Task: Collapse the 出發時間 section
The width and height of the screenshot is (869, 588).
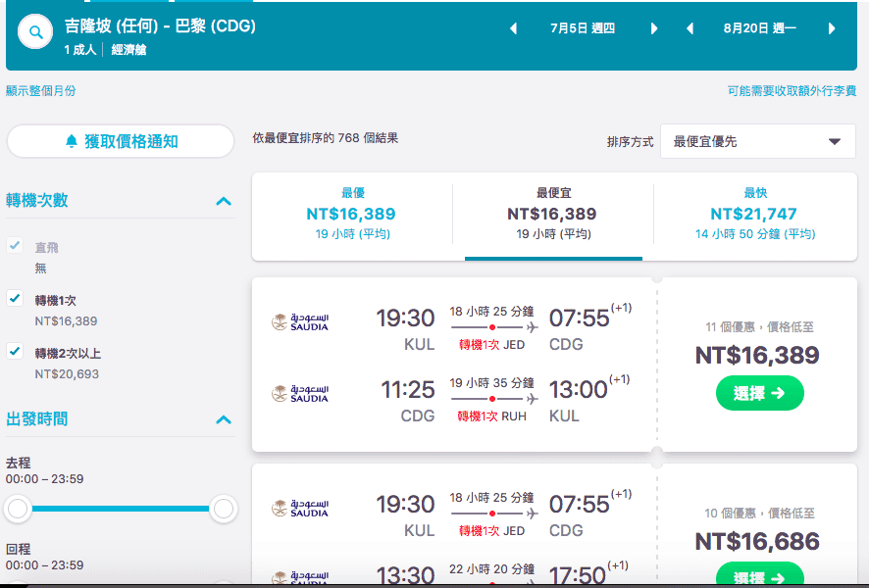Action: (x=224, y=419)
